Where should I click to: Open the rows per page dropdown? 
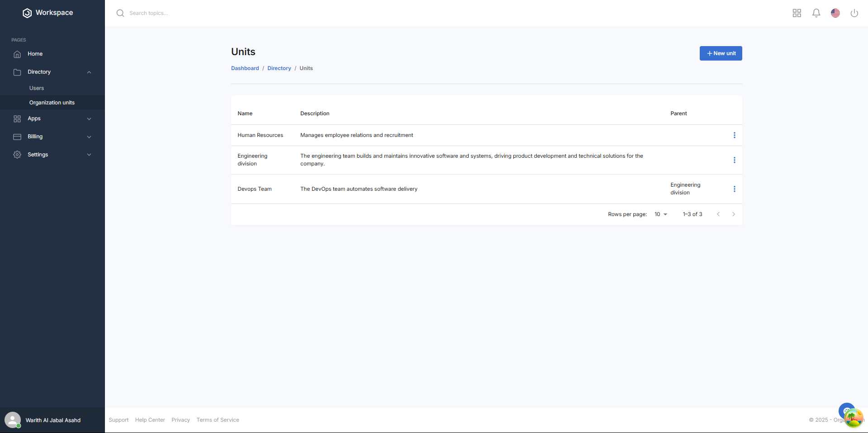661,214
